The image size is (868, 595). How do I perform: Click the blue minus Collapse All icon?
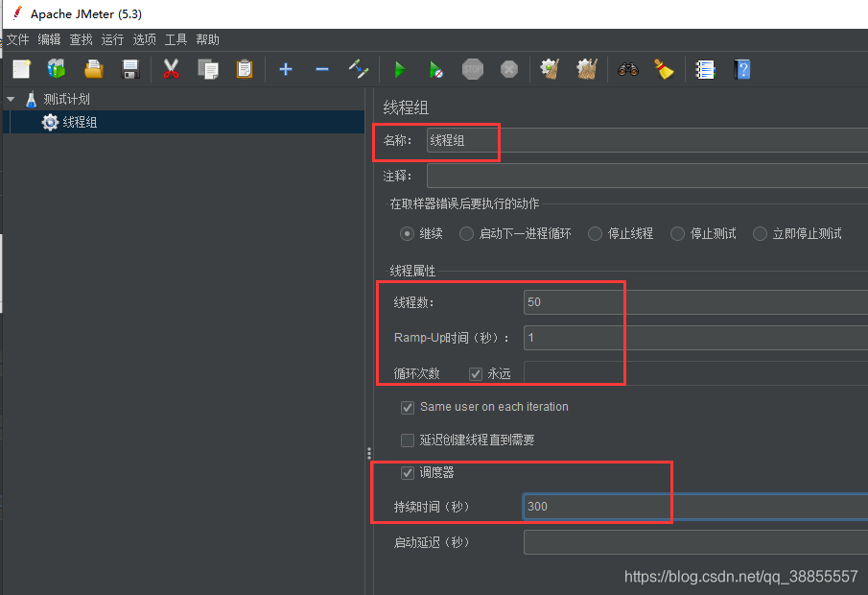[322, 69]
